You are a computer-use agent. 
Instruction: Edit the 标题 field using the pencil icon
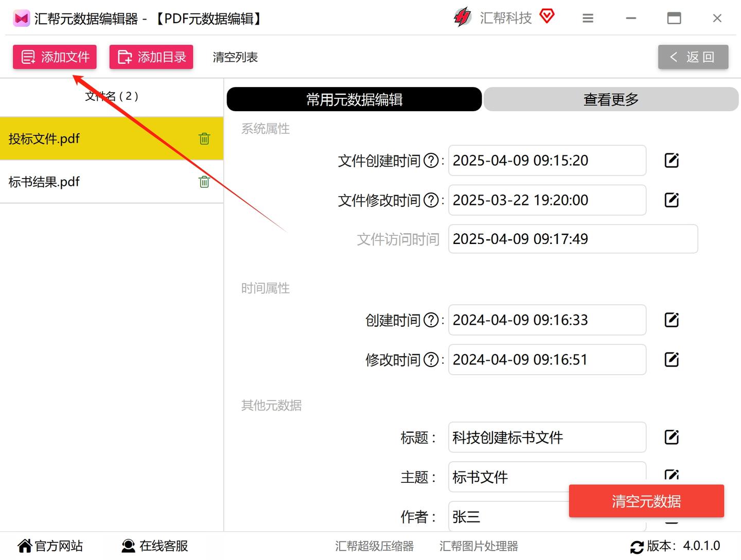click(x=672, y=437)
